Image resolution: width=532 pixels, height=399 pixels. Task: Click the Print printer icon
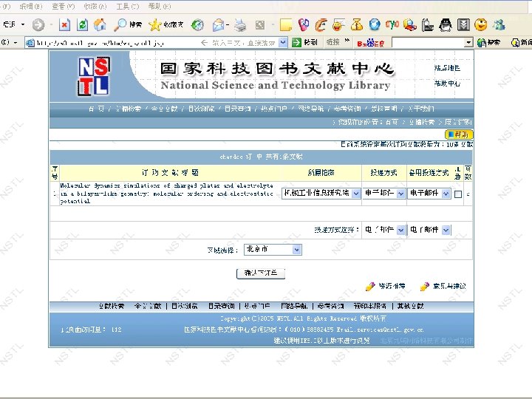240,25
